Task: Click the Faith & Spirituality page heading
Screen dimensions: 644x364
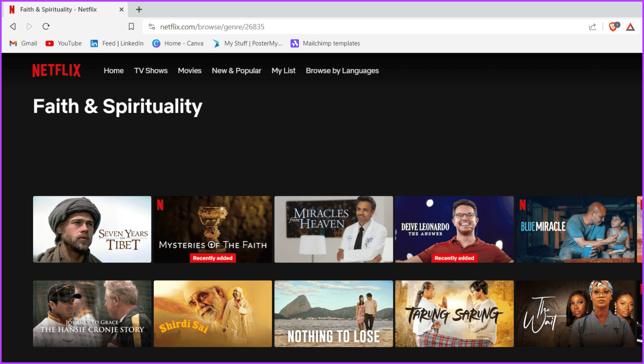Action: (118, 107)
